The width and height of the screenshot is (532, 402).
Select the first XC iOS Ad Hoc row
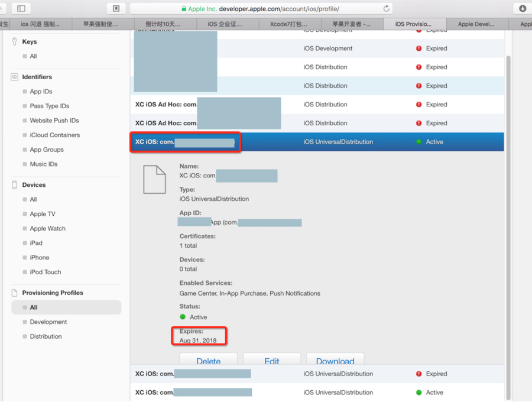pyautogui.click(x=317, y=105)
